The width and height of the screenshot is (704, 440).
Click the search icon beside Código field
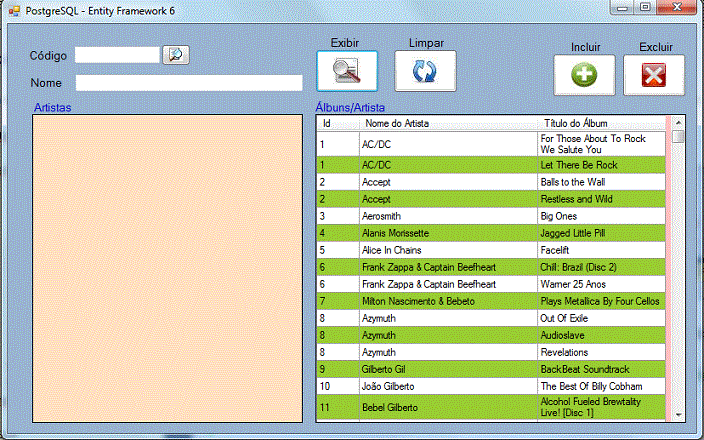pos(176,55)
